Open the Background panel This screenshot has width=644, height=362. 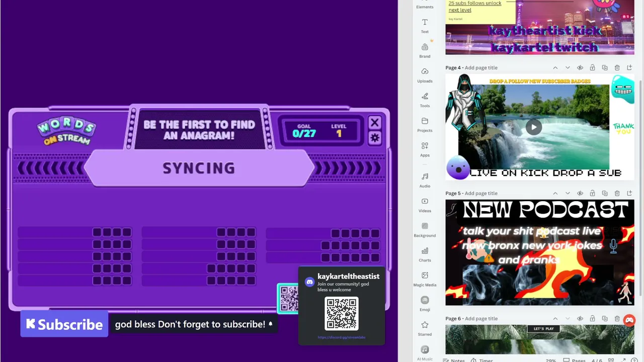(x=425, y=230)
